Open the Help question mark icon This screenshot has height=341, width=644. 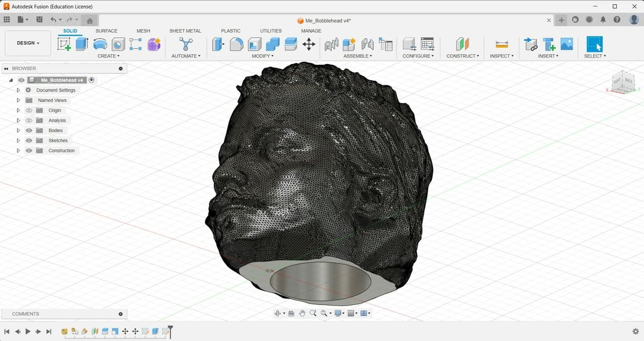tap(617, 20)
